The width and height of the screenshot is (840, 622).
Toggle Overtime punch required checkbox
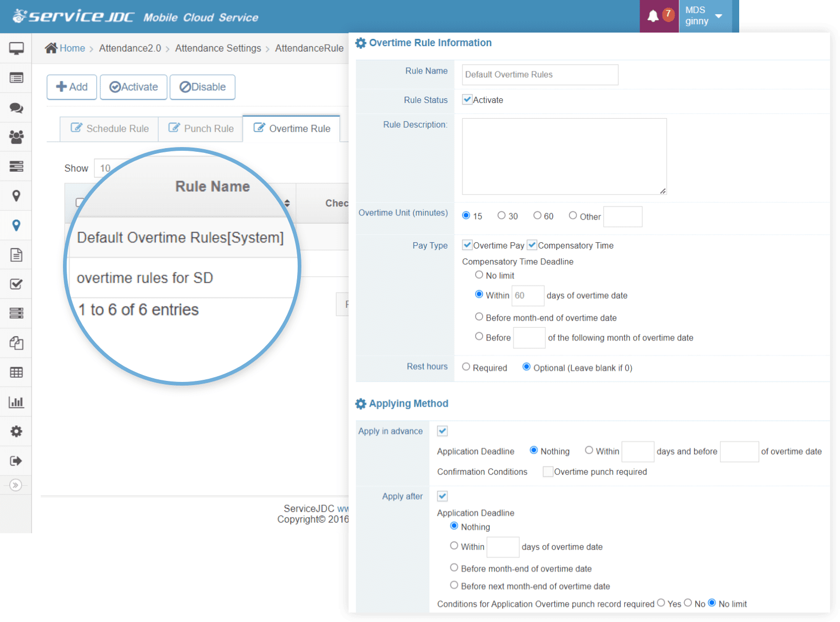(548, 471)
